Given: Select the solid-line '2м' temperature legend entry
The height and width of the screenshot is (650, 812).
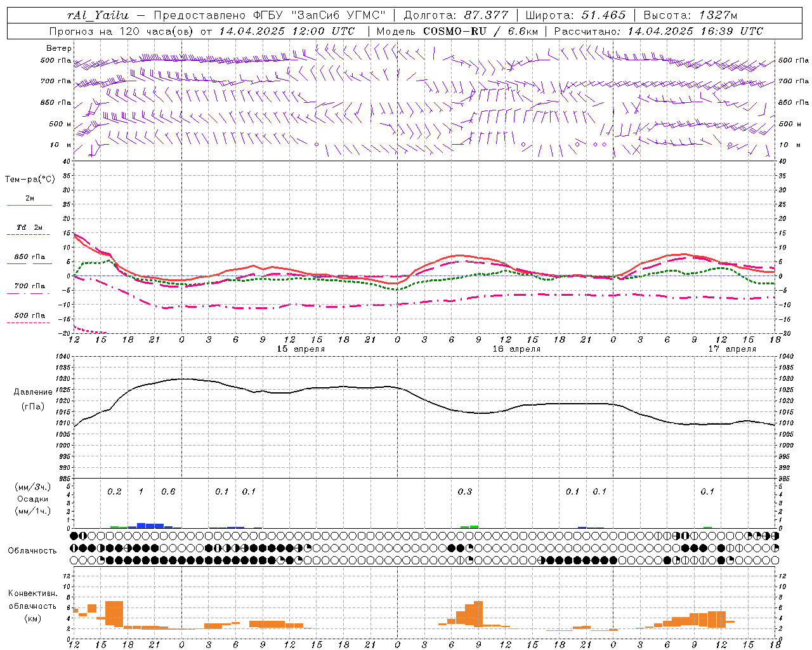Looking at the screenshot, I should pos(29,199).
